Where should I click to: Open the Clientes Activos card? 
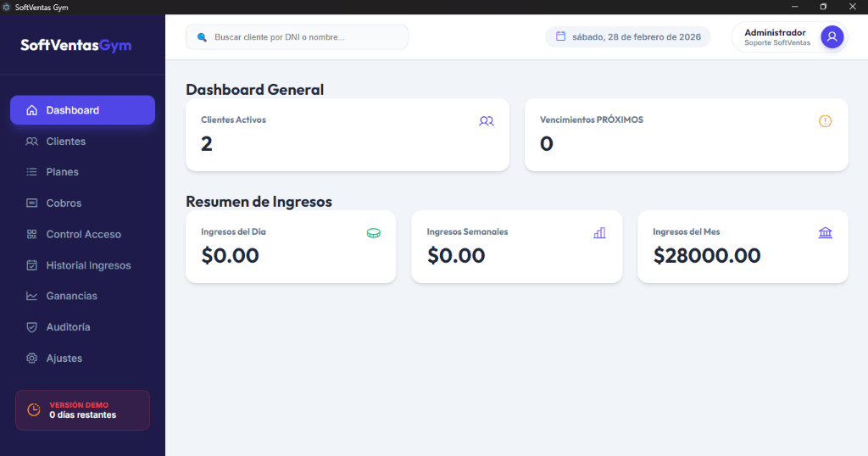click(347, 135)
